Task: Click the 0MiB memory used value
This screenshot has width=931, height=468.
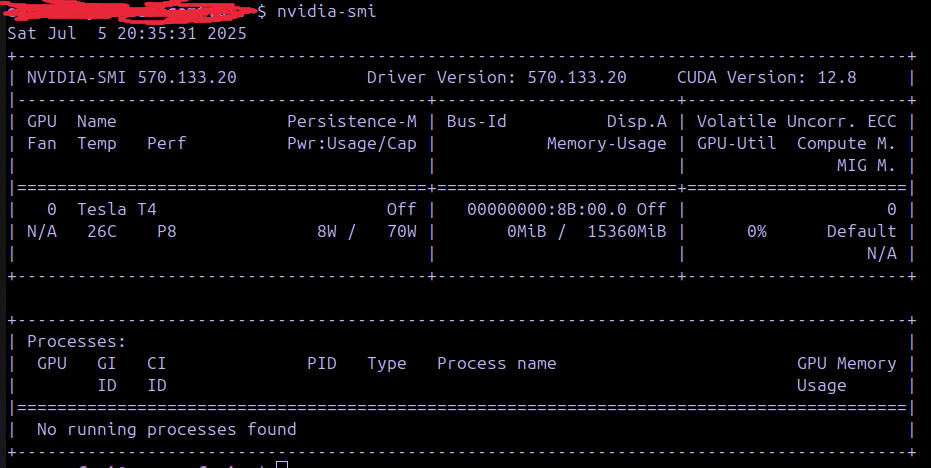Action: 527,232
